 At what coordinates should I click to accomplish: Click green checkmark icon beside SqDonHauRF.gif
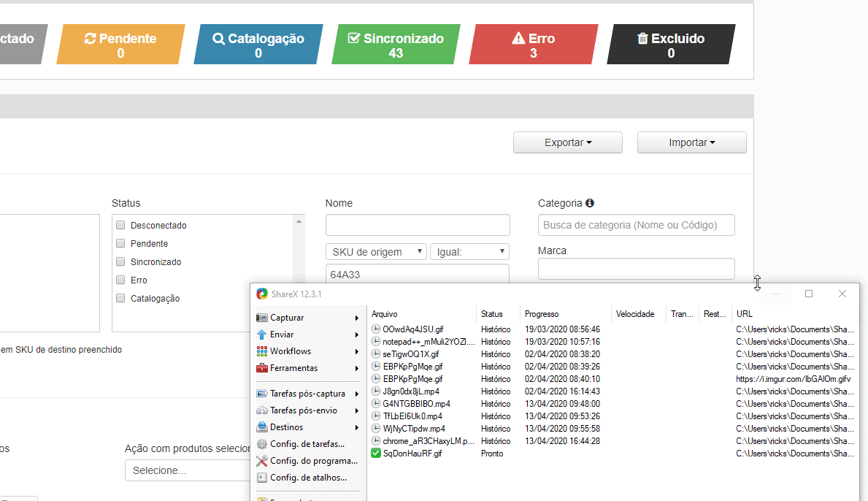click(x=376, y=454)
